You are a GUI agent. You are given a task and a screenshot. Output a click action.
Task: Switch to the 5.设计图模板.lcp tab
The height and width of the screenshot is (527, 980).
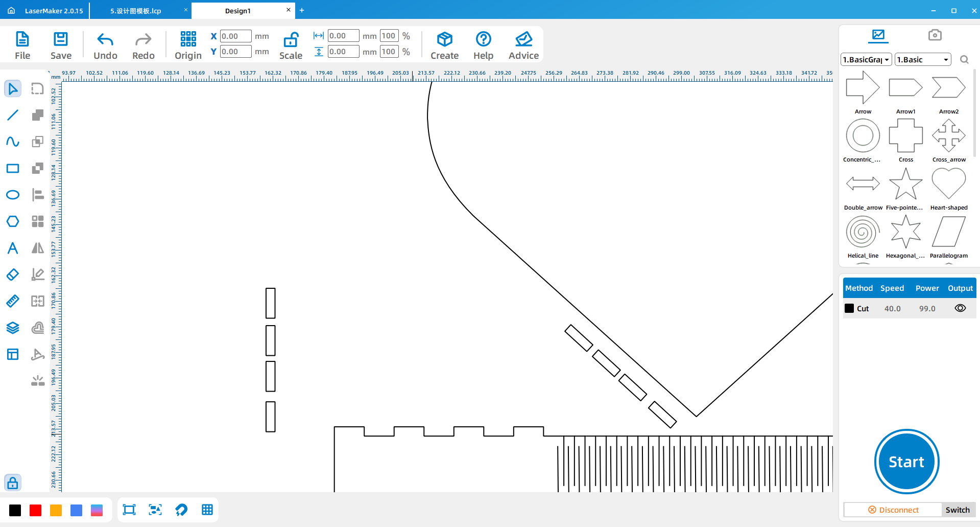tap(136, 11)
